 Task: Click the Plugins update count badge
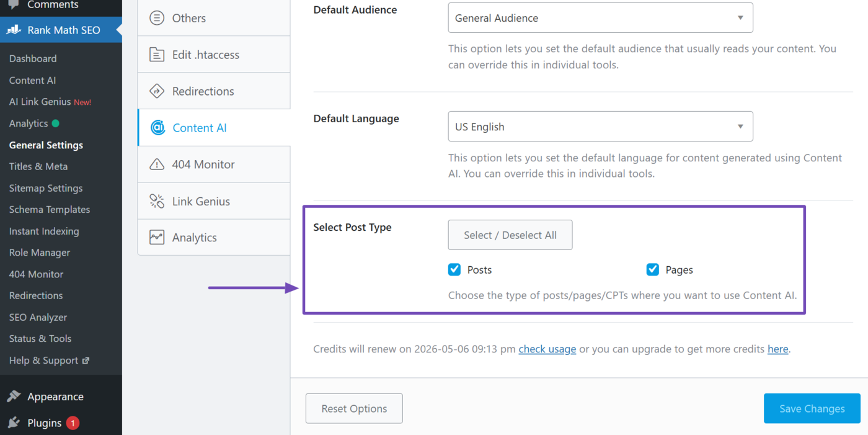73,423
